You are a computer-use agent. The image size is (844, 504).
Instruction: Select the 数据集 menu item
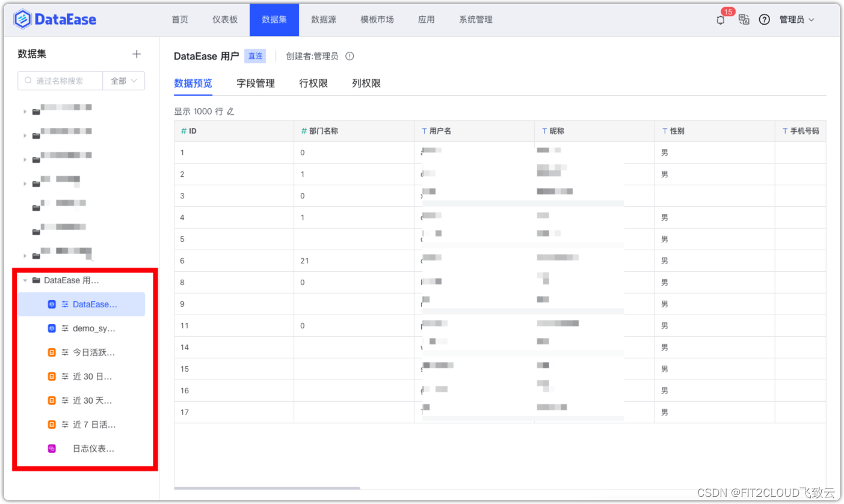tap(274, 20)
